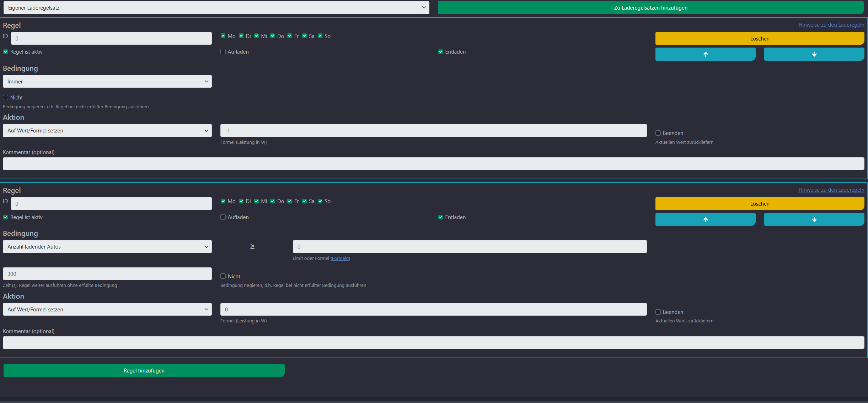The image size is (868, 403).
Task: Disable 'Regel ist aktiv' in first rule
Action: tap(6, 52)
